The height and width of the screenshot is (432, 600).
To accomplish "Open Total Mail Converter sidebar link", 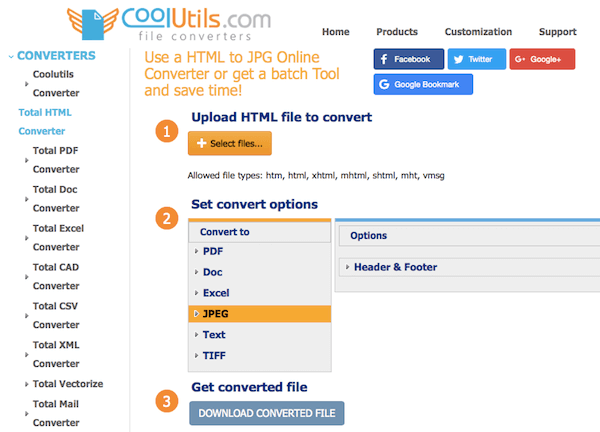I will pyautogui.click(x=56, y=413).
